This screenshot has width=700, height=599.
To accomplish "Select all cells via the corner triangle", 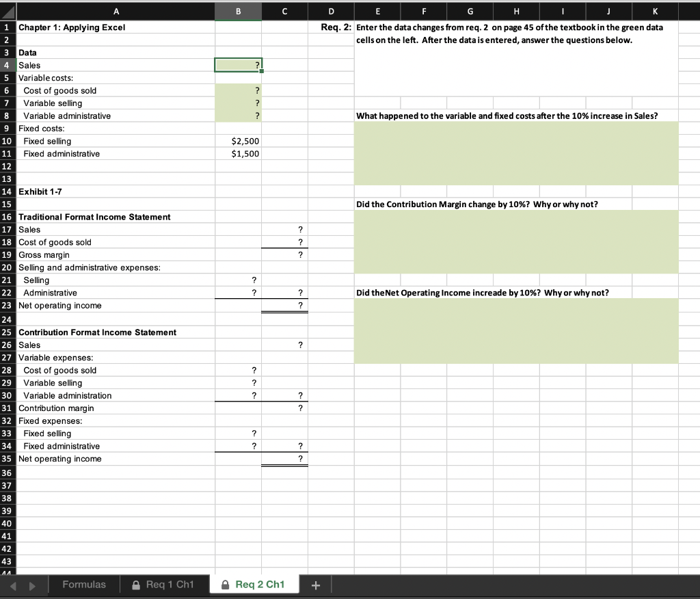I will click(x=8, y=11).
